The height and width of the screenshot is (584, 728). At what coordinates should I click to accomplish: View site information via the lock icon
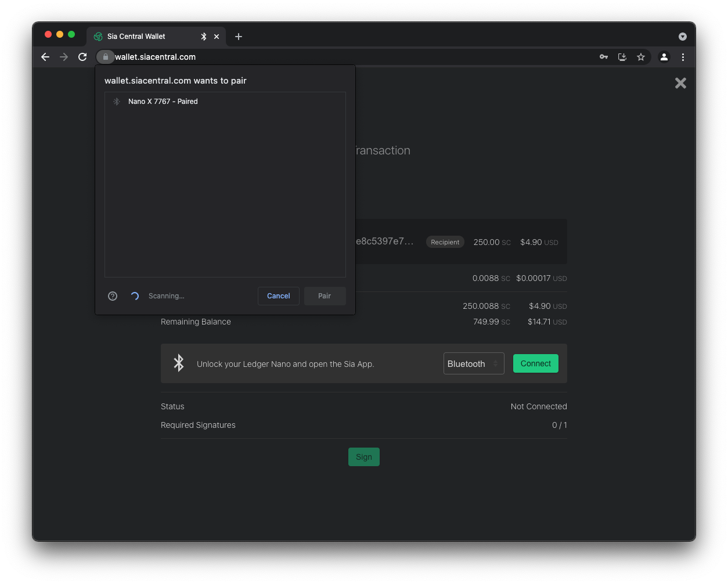click(105, 57)
